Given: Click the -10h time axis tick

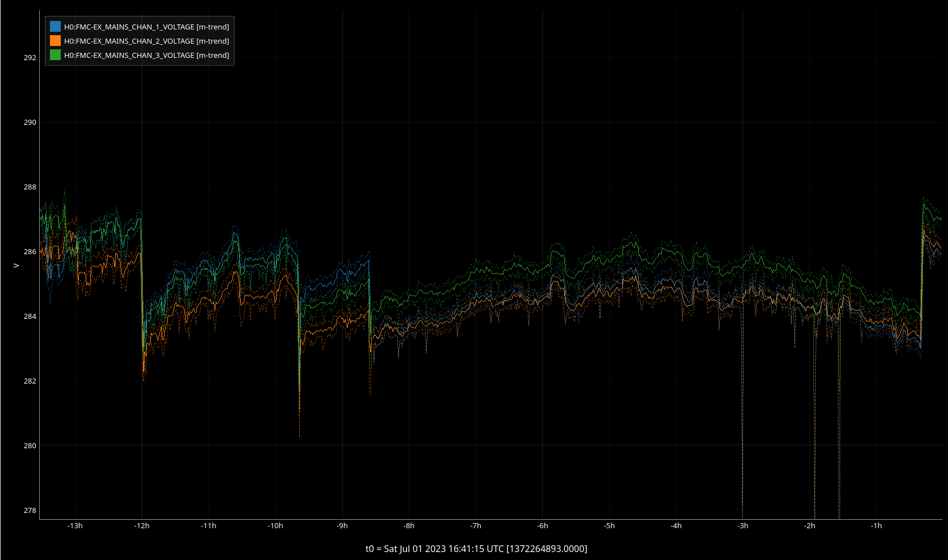Looking at the screenshot, I should point(275,526).
